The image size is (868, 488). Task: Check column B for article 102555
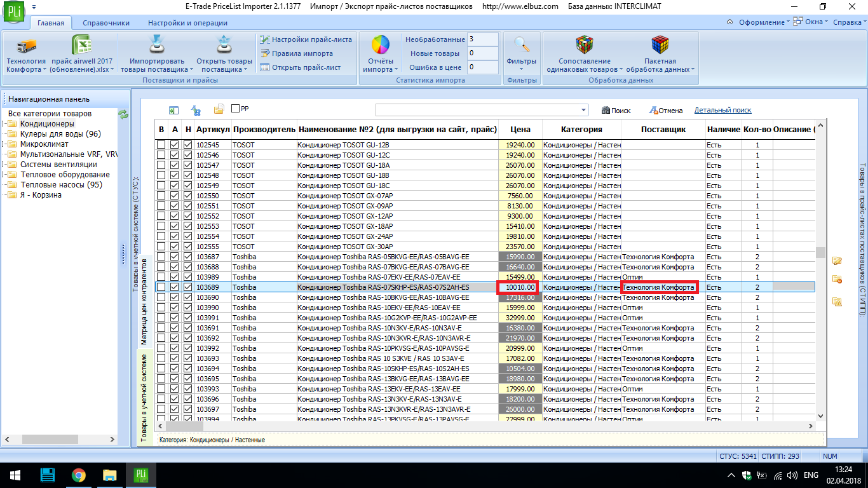click(161, 247)
